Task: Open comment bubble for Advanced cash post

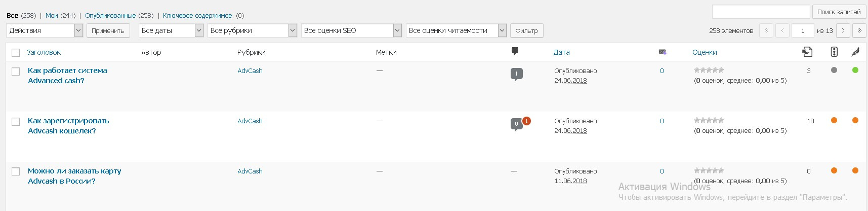Action: pyautogui.click(x=516, y=74)
